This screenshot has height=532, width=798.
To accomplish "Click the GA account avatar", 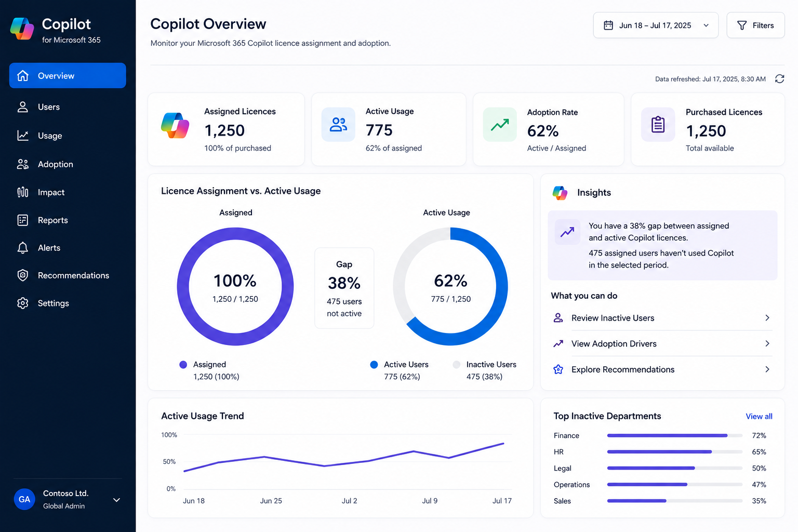I will (x=24, y=499).
